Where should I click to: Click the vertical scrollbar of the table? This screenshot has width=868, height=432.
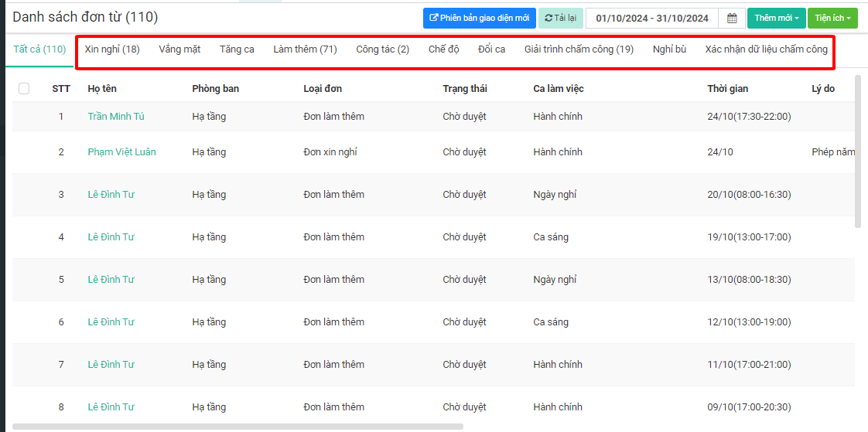(x=857, y=155)
